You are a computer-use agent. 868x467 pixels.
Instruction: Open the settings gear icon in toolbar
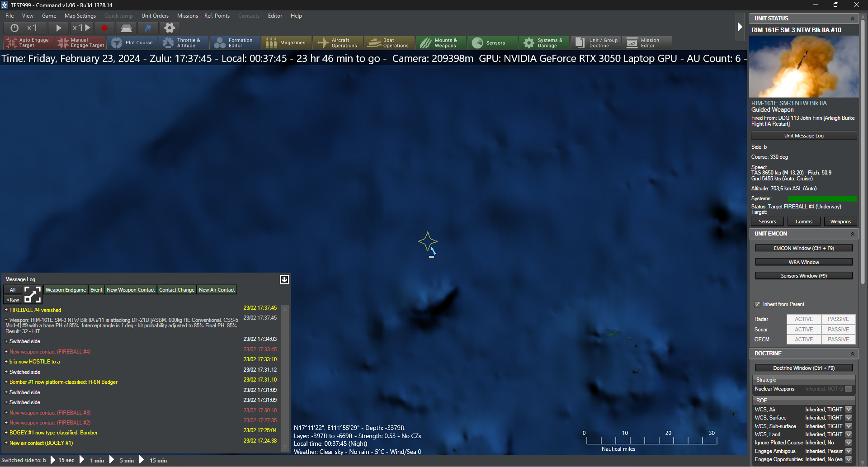click(170, 28)
